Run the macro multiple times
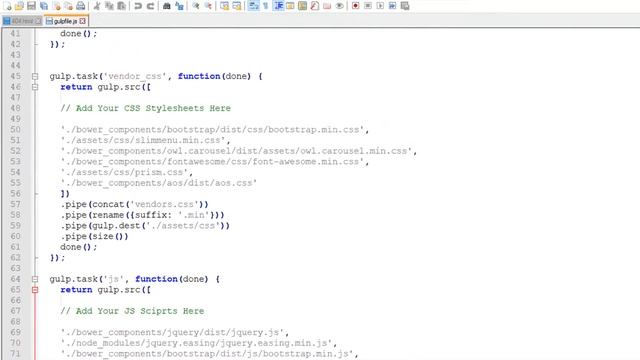Viewport: 640px width, 360px height. point(392,6)
